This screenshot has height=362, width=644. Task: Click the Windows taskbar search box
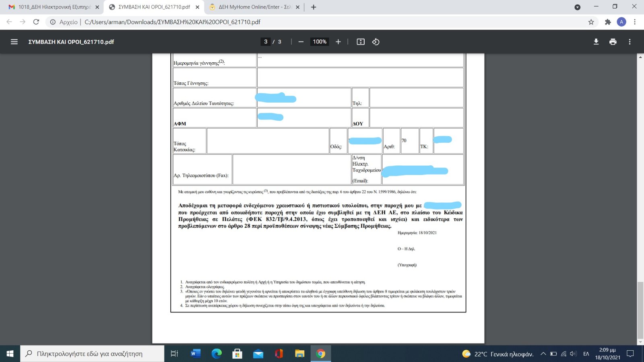point(92,354)
